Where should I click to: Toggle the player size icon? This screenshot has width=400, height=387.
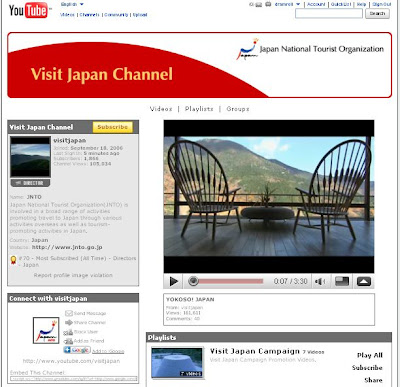pyautogui.click(x=342, y=281)
